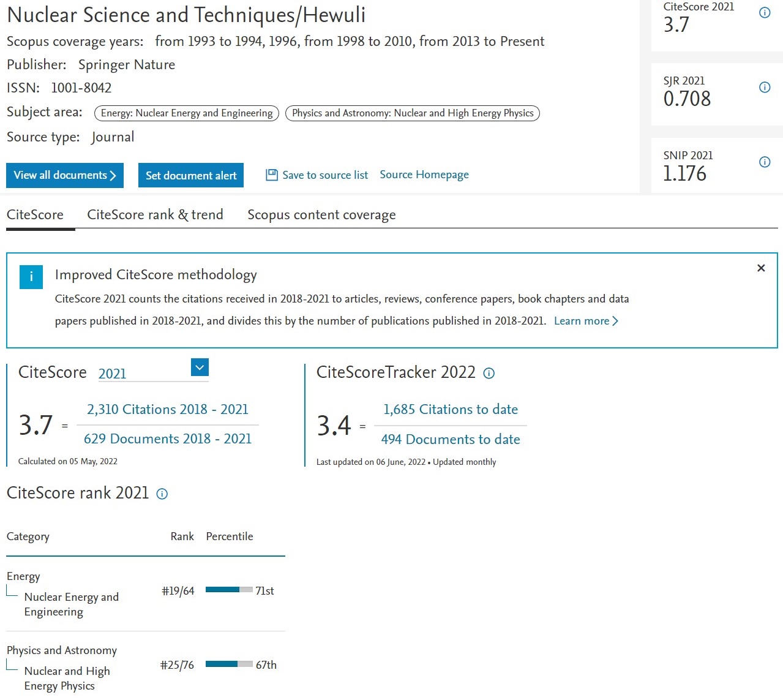Click the CiteScore 2021 info icon
Image resolution: width=783 pixels, height=700 pixels.
point(765,13)
